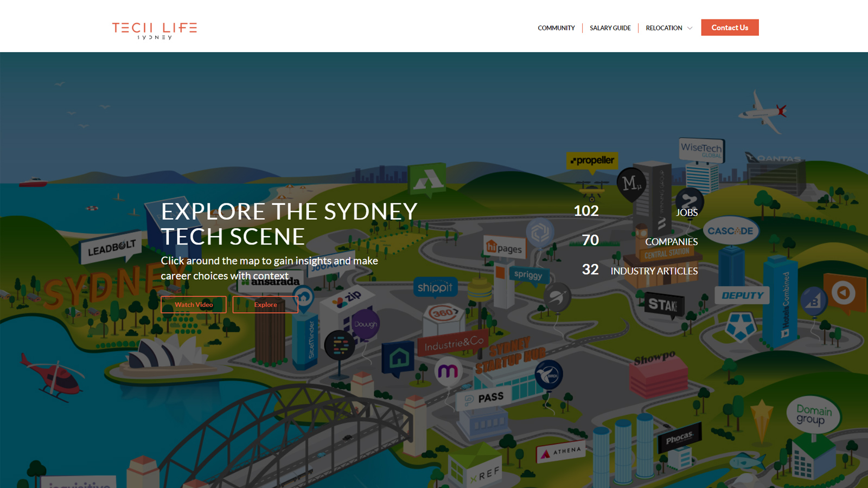Viewport: 868px width, 488px height.
Task: Select the ansarada company sign
Action: pyautogui.click(x=270, y=281)
